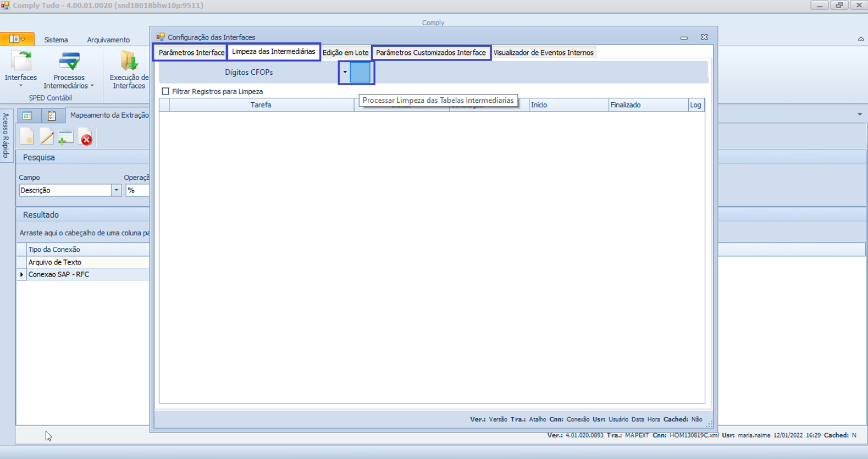Click the edit record pencil icon
The image size is (868, 459).
tap(47, 137)
